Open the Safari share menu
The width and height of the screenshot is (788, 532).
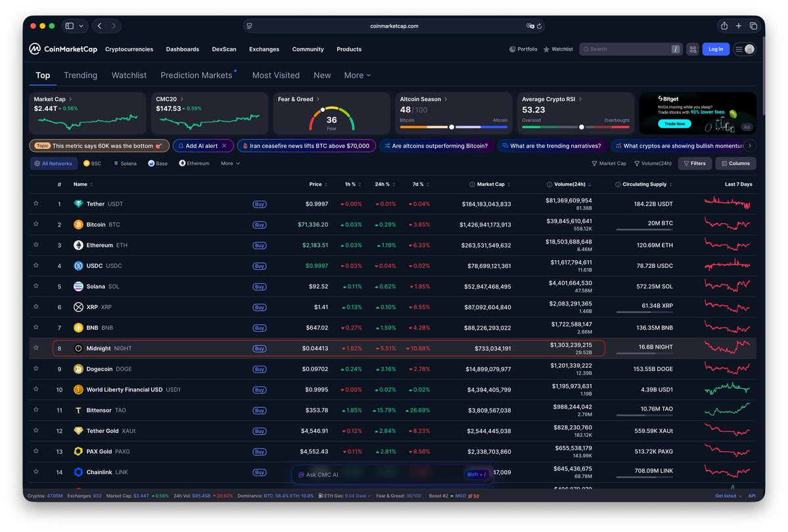(x=724, y=26)
